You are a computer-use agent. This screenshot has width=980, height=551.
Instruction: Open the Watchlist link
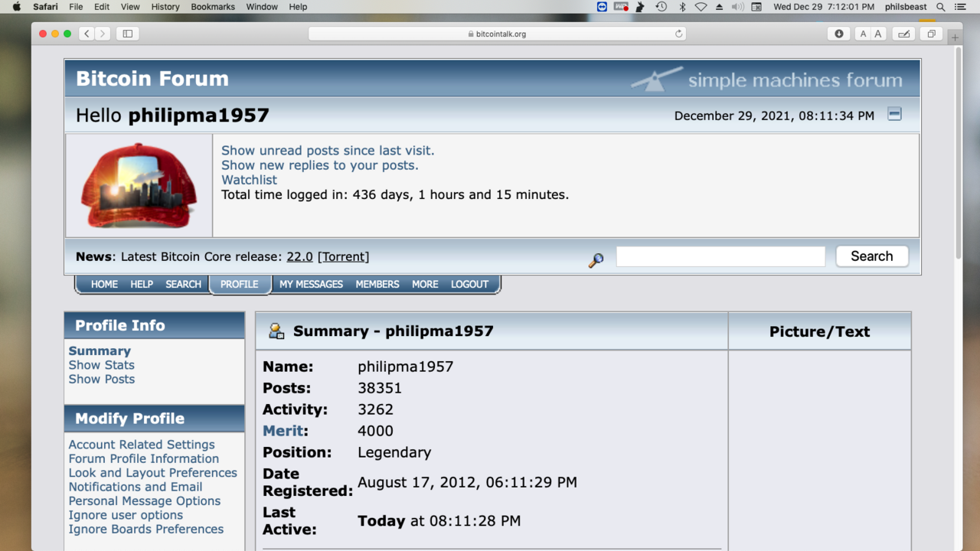point(250,180)
